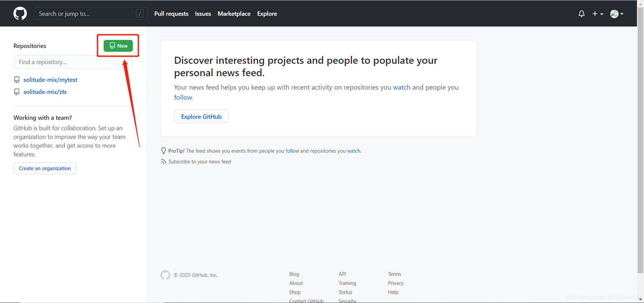
Task: Open the Privacy footer link
Action: click(x=396, y=283)
